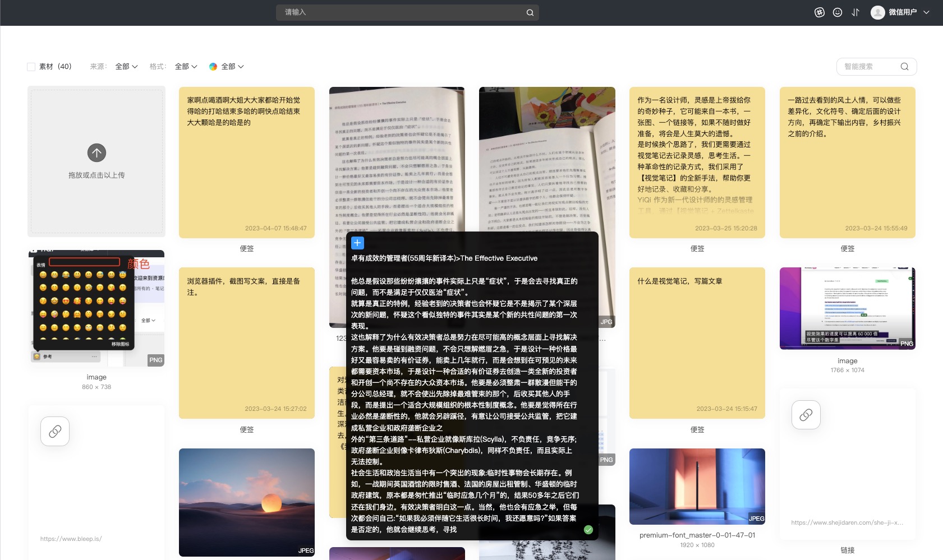Click the 微信用户 username text

tap(903, 12)
